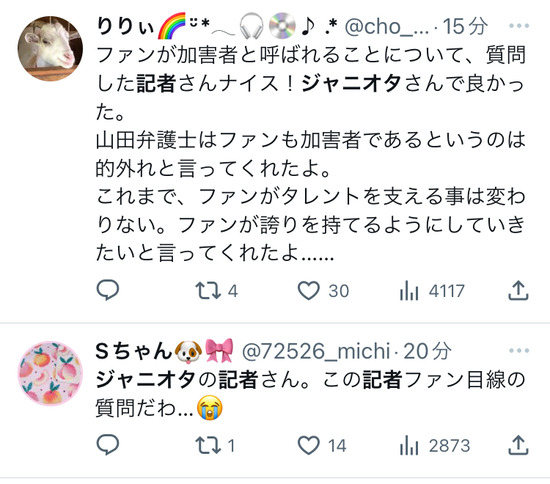View analytics showing 2873 views
This screenshot has height=484, width=550.
[435, 445]
